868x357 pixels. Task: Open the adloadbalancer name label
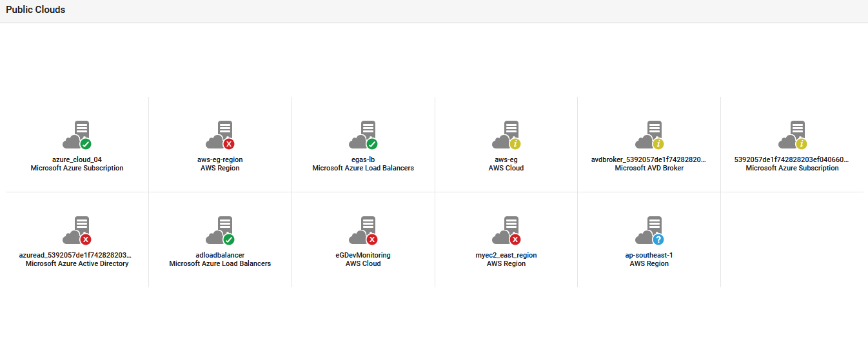coord(220,255)
